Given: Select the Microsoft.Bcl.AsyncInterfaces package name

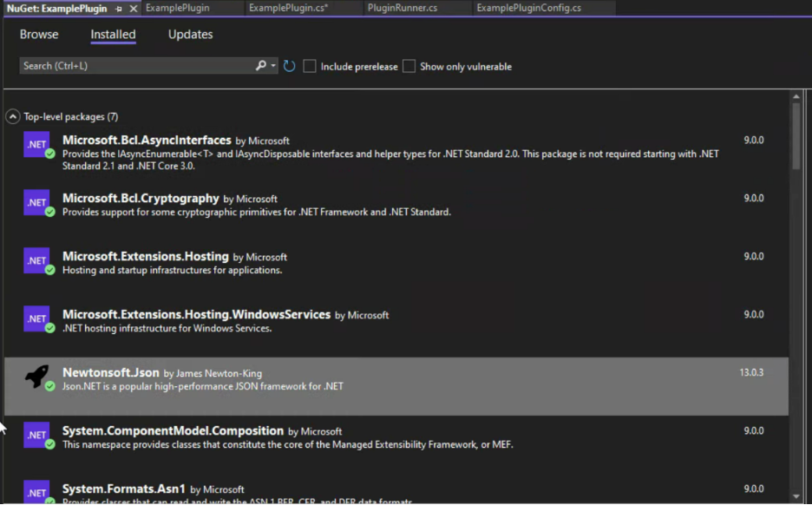Looking at the screenshot, I should pos(147,141).
